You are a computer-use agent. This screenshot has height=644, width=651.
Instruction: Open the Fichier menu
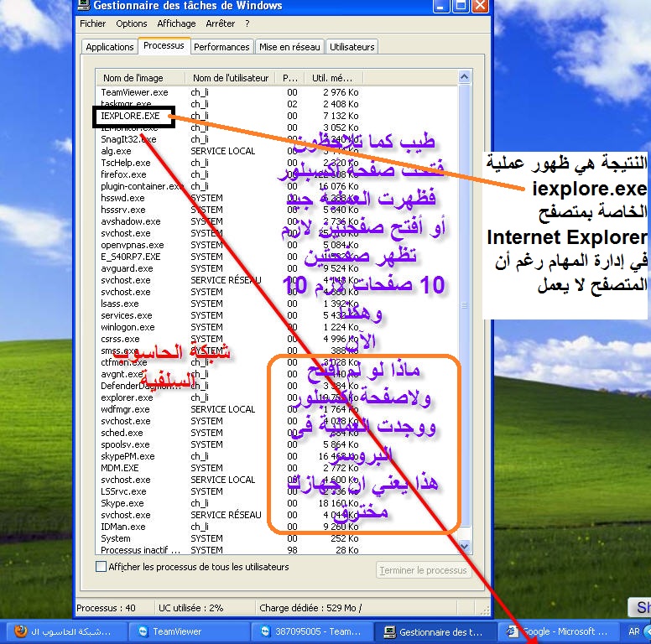(93, 24)
